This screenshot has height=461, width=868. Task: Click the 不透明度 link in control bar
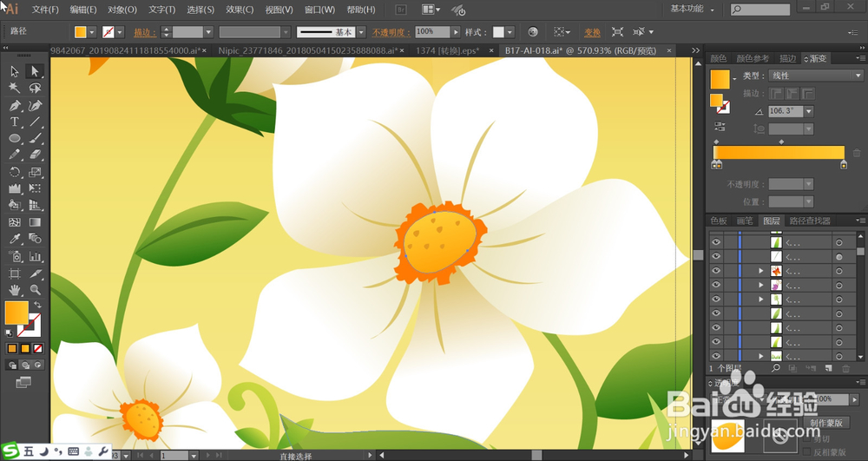point(391,32)
